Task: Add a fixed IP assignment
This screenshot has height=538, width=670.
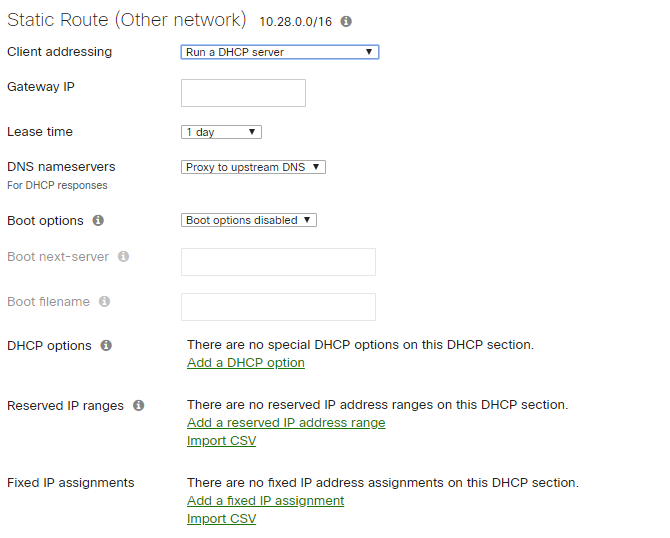Action: (265, 501)
